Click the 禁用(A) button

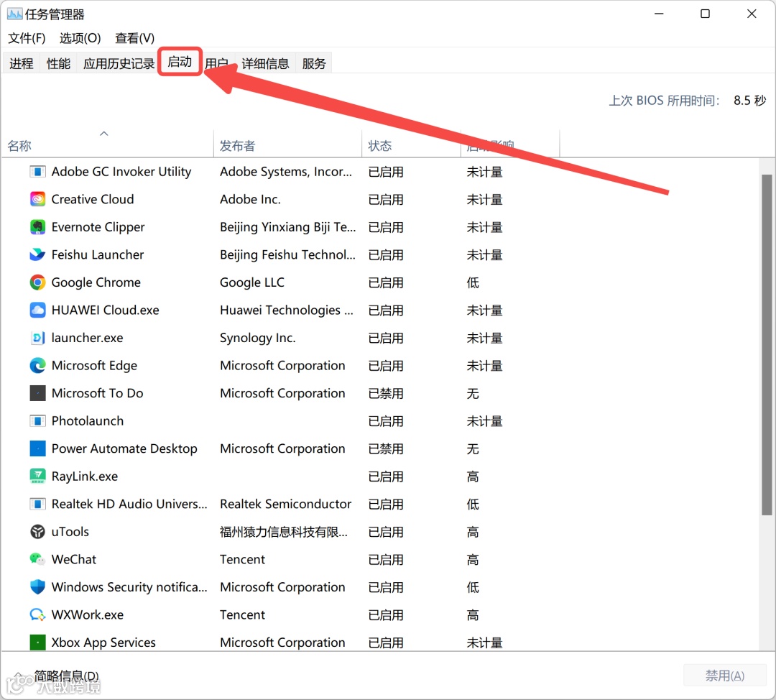coord(724,676)
